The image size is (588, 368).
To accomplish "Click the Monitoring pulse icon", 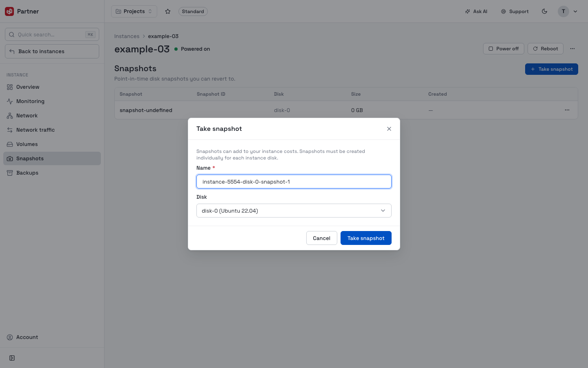I will pos(10,101).
